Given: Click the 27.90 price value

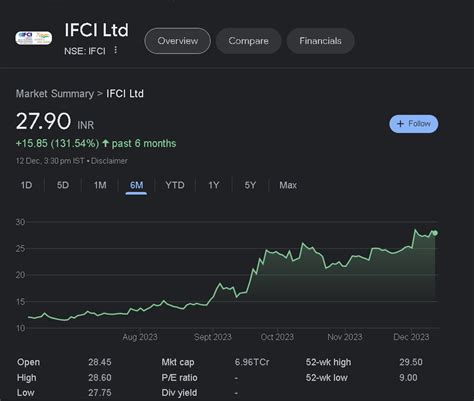Looking at the screenshot, I should (x=43, y=121).
